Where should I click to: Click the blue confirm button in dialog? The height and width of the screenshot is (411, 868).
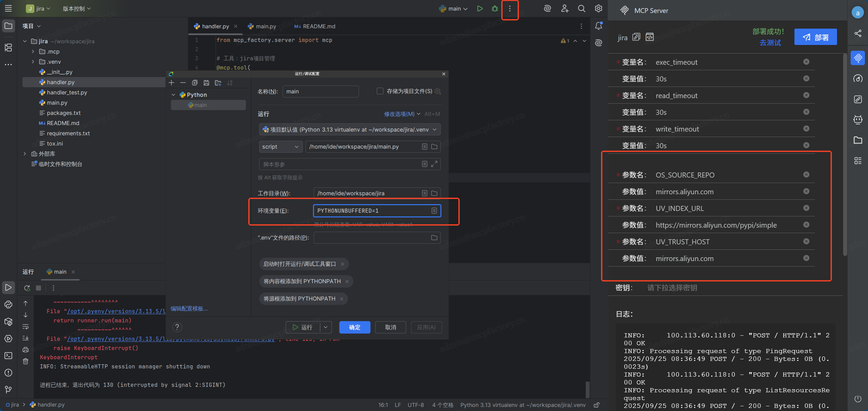click(x=354, y=327)
